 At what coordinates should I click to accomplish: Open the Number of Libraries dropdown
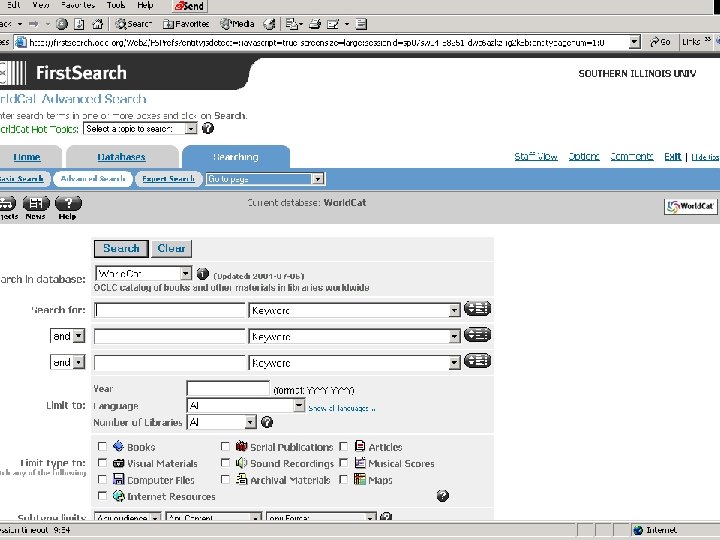(x=221, y=422)
